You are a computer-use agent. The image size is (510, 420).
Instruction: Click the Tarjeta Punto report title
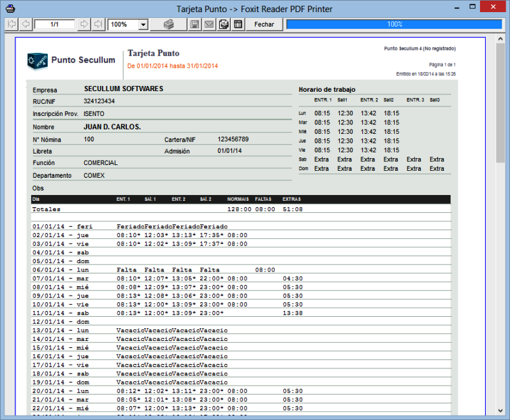(154, 54)
